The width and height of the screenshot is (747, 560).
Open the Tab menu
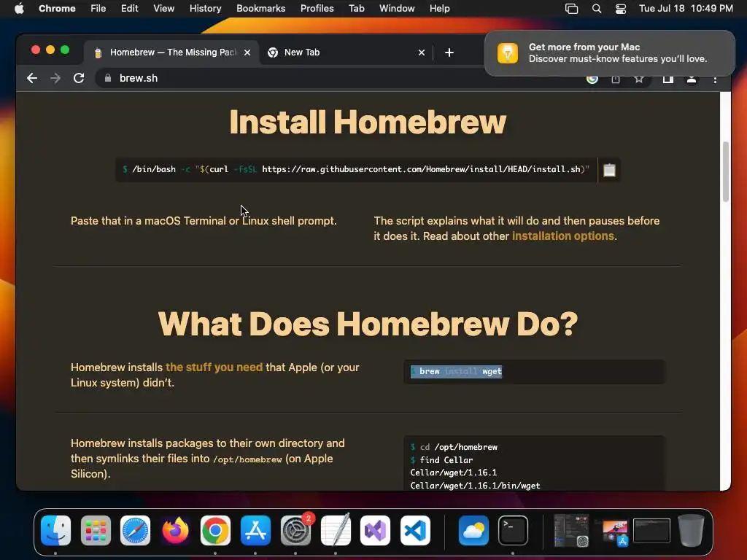coord(356,9)
